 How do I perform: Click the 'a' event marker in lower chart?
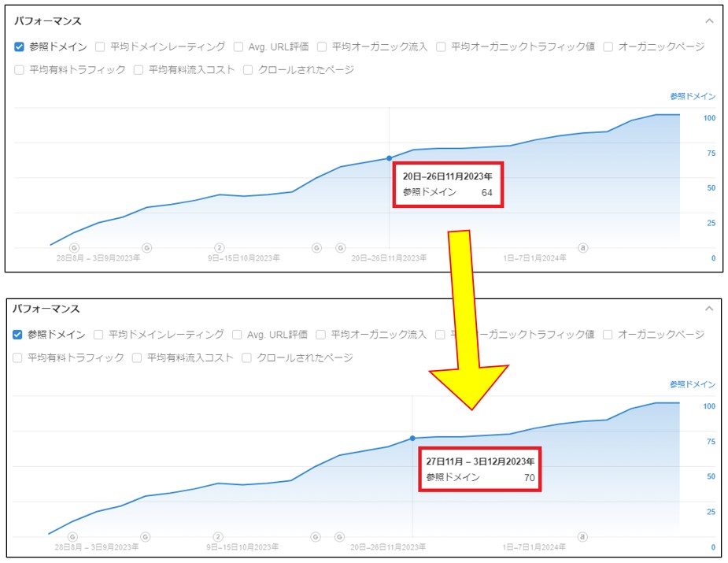[582, 536]
